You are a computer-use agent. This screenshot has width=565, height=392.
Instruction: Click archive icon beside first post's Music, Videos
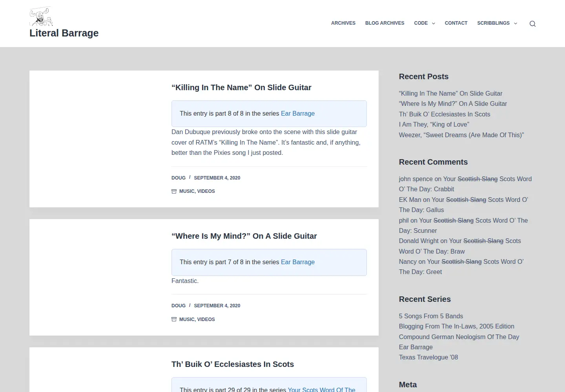click(174, 191)
